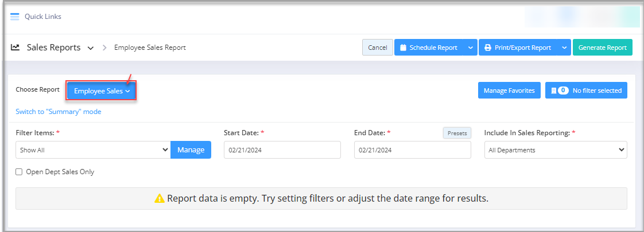Expand the Sales Reports chevron menu
644x232 pixels.
pyautogui.click(x=90, y=48)
